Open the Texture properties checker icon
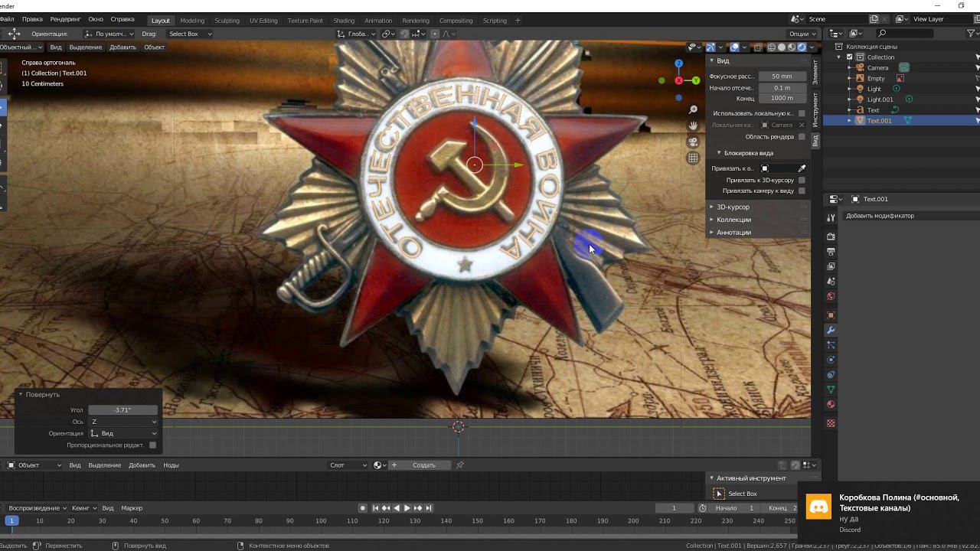980x551 pixels. (x=831, y=423)
